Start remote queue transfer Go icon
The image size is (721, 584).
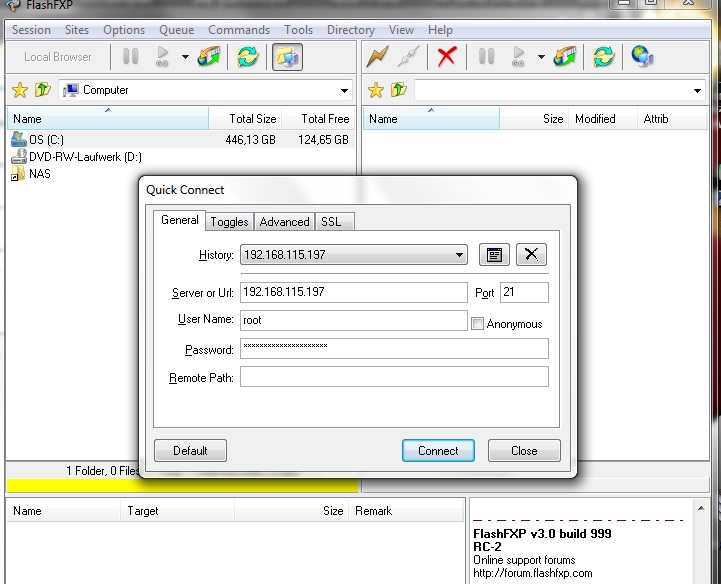pos(518,57)
